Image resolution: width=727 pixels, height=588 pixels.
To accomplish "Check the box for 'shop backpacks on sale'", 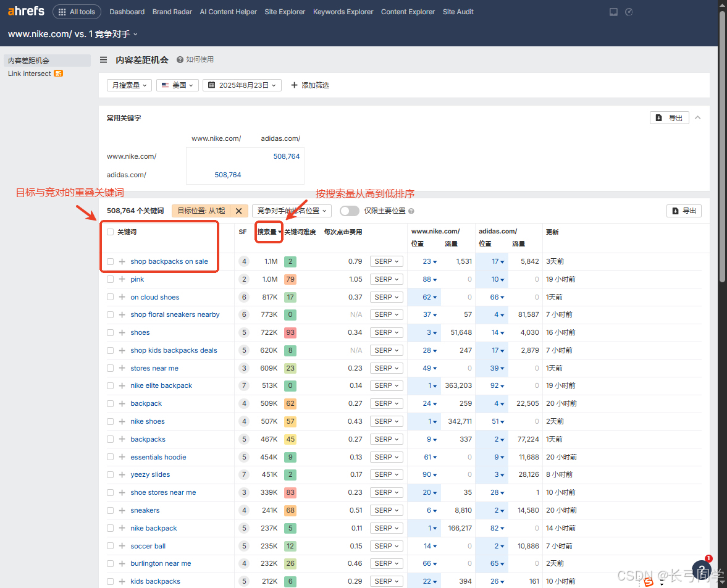I will (111, 261).
